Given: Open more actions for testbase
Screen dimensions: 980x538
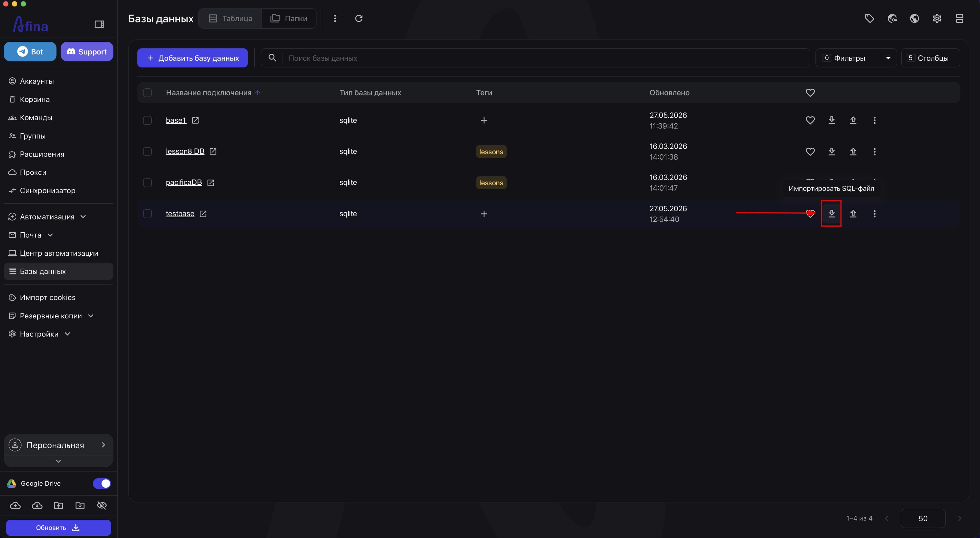Looking at the screenshot, I should pyautogui.click(x=874, y=214).
